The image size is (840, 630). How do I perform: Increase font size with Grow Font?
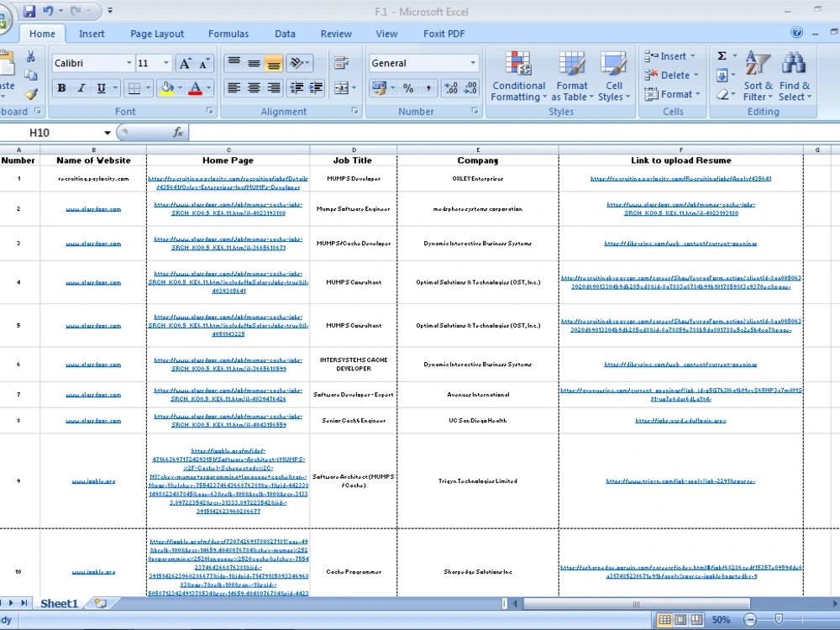point(184,63)
